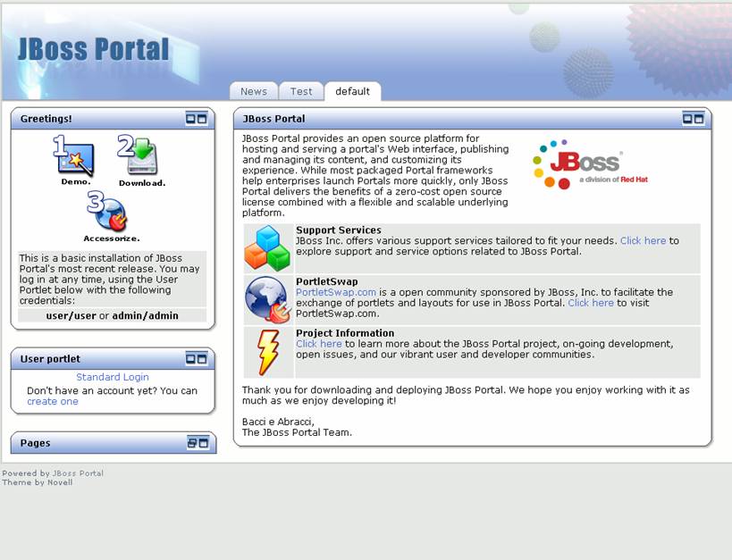Click the 'Pages' portlet title
732x560 pixels.
35,443
